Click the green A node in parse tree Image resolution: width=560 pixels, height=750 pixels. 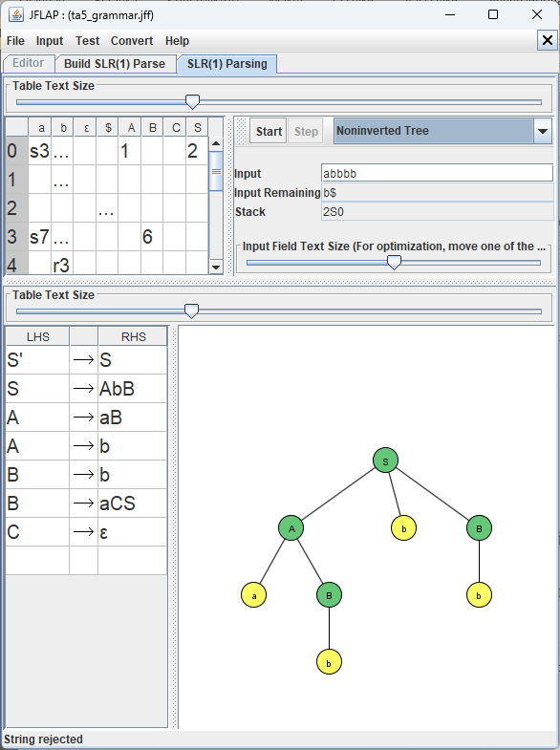[291, 528]
